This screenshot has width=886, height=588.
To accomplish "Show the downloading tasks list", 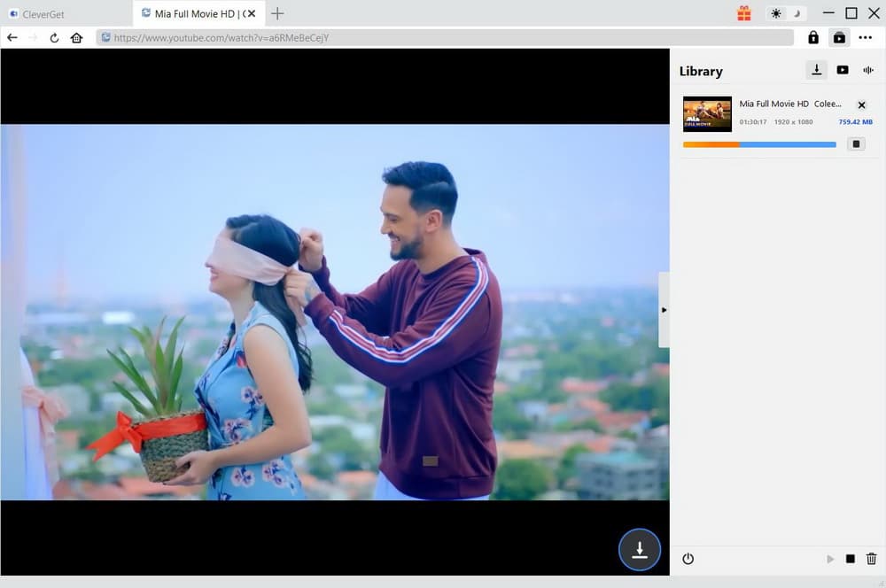I will [x=817, y=70].
